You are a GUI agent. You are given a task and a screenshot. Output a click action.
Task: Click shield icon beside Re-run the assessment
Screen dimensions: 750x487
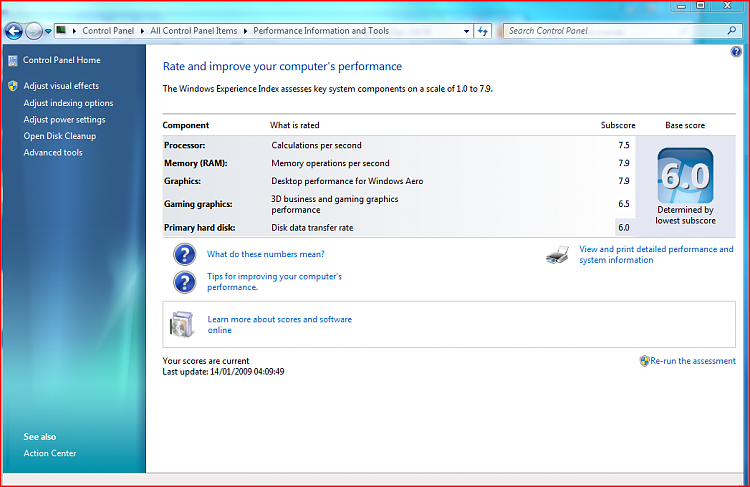644,361
